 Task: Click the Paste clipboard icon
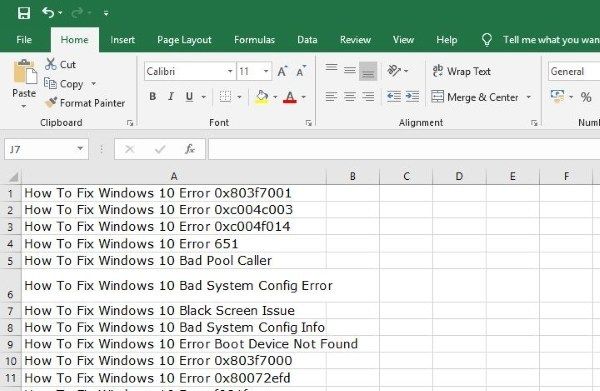(25, 72)
